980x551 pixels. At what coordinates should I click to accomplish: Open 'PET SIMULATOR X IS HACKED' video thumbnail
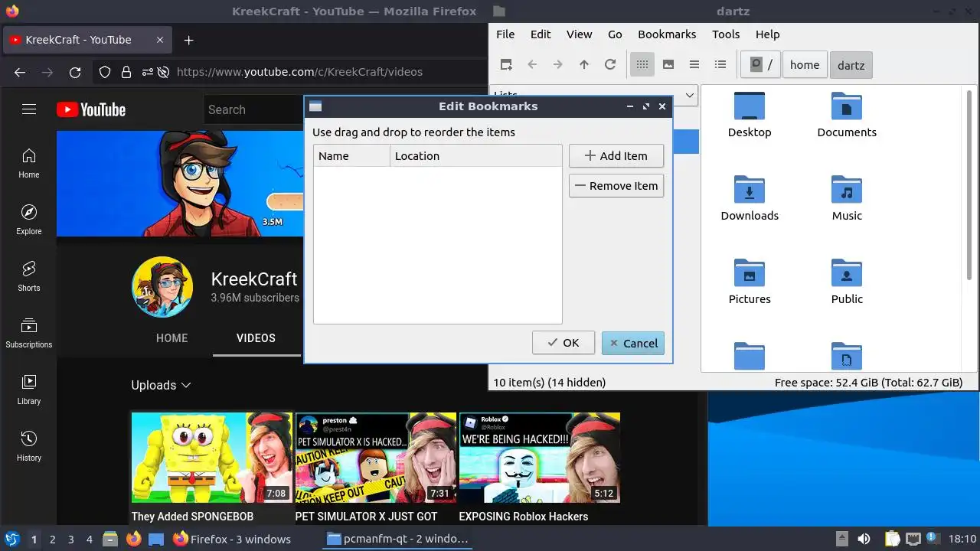[375, 458]
